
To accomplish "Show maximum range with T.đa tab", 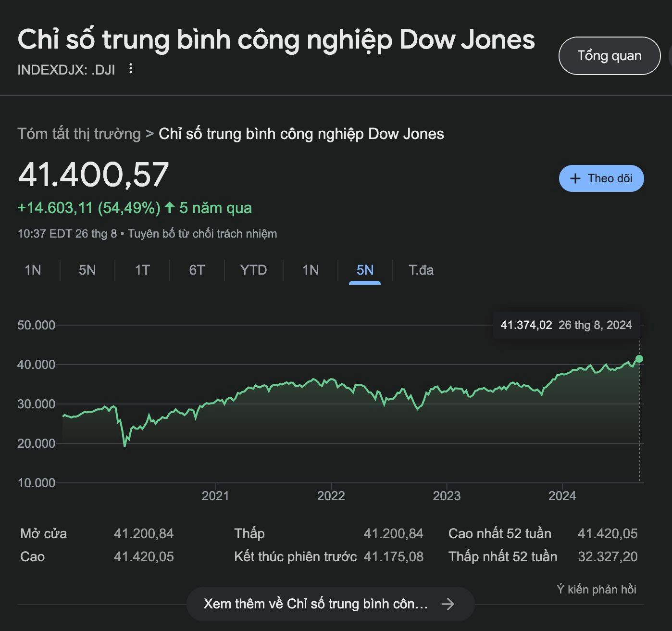I will 421,270.
